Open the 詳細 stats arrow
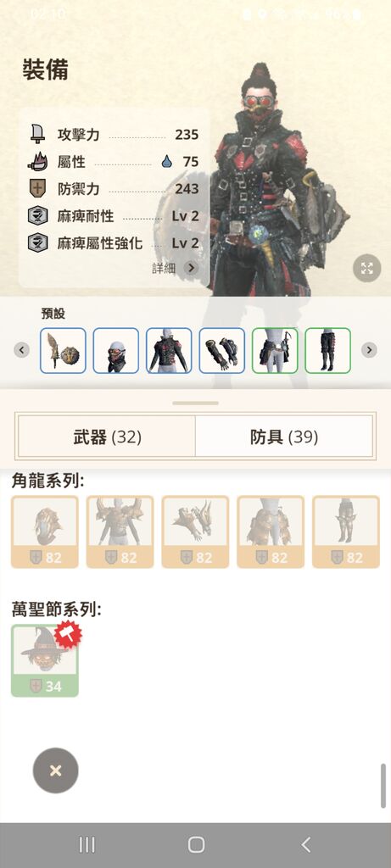 191,268
